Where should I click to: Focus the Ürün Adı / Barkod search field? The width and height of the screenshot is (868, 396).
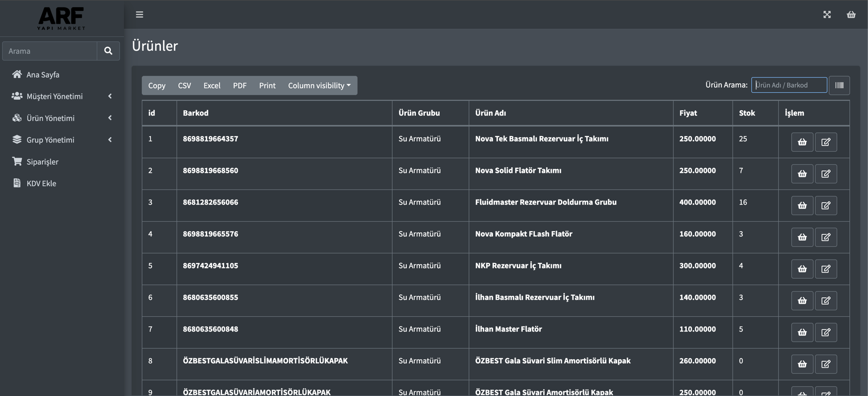point(789,85)
